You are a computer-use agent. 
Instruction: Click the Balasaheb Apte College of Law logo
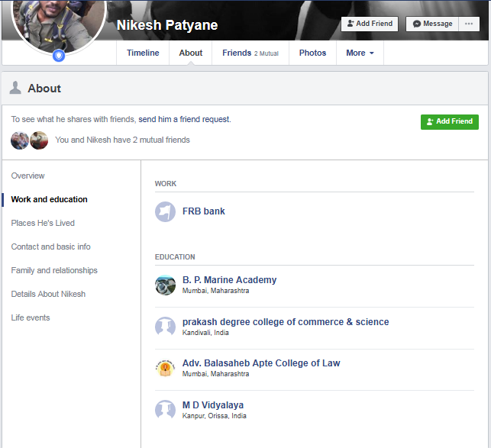(165, 368)
